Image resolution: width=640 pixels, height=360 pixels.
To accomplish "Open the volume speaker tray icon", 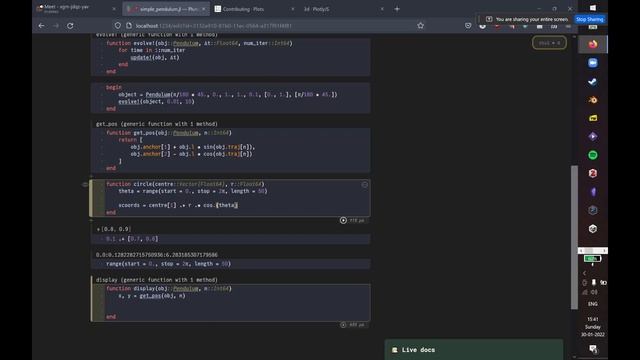I will click(594, 292).
